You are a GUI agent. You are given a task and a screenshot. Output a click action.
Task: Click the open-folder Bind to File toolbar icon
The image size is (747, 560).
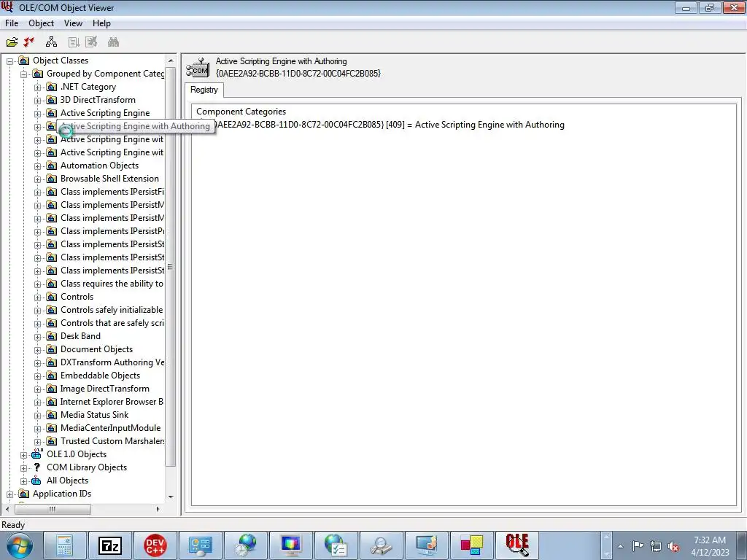pyautogui.click(x=12, y=42)
